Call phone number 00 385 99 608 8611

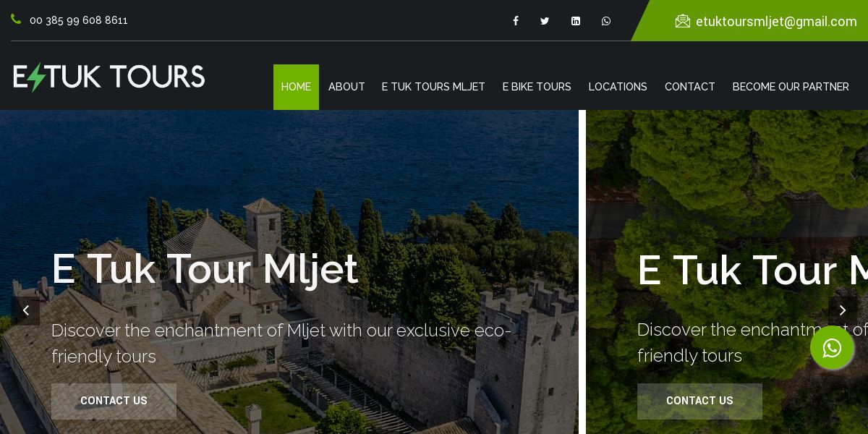click(x=79, y=20)
